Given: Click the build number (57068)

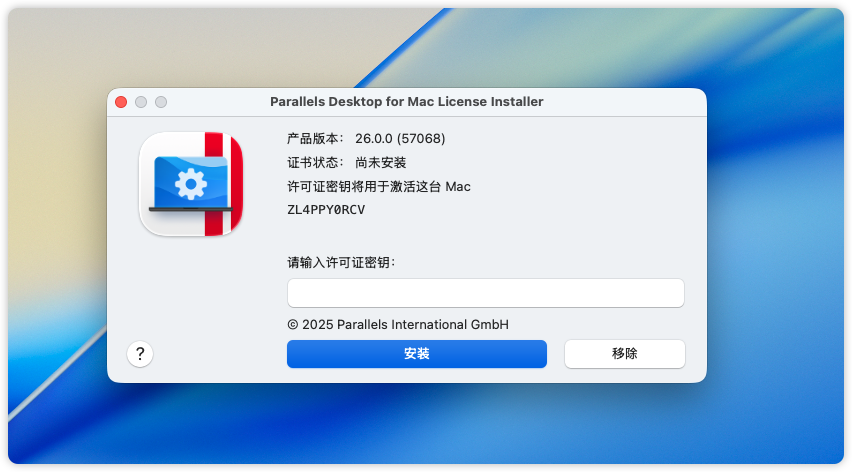Looking at the screenshot, I should (421, 138).
